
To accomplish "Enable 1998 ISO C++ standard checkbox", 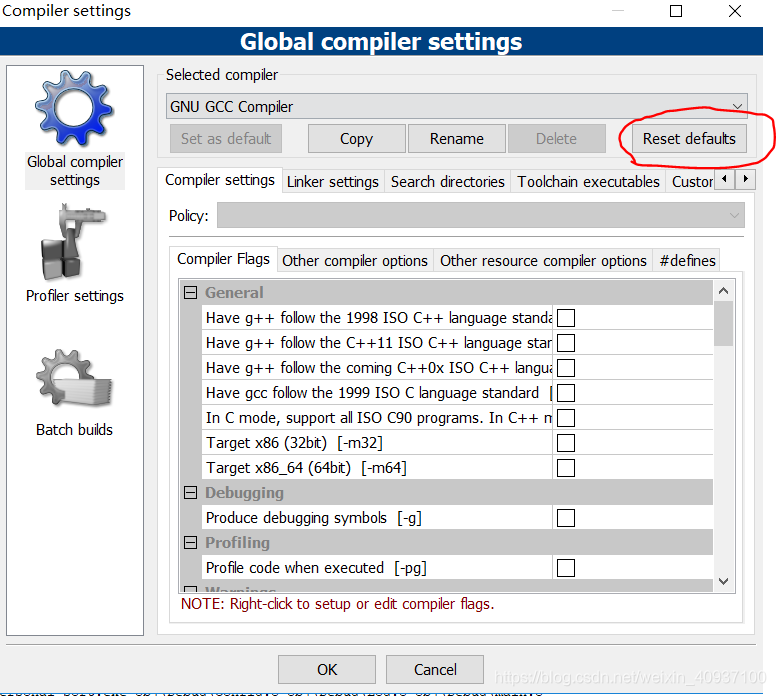I will 566,318.
